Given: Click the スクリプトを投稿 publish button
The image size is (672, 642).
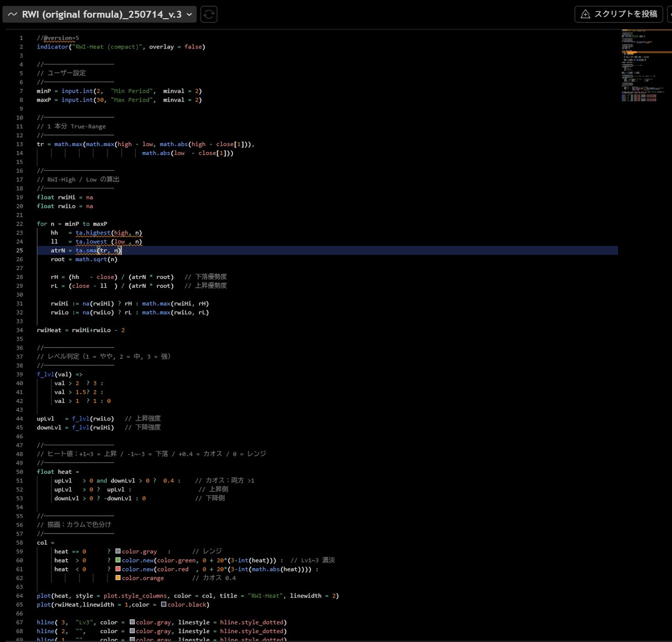Looking at the screenshot, I should point(619,14).
